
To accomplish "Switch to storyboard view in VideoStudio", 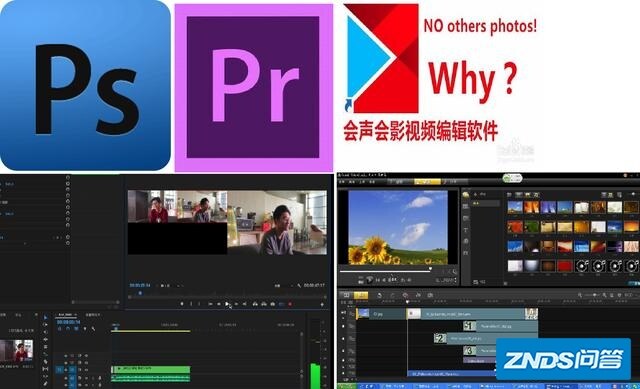I will tap(346, 295).
